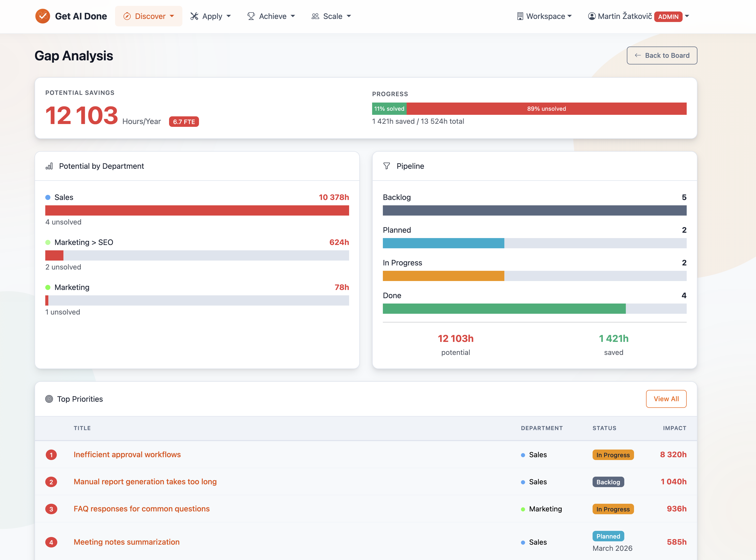Click the Apply tools icon

click(194, 16)
